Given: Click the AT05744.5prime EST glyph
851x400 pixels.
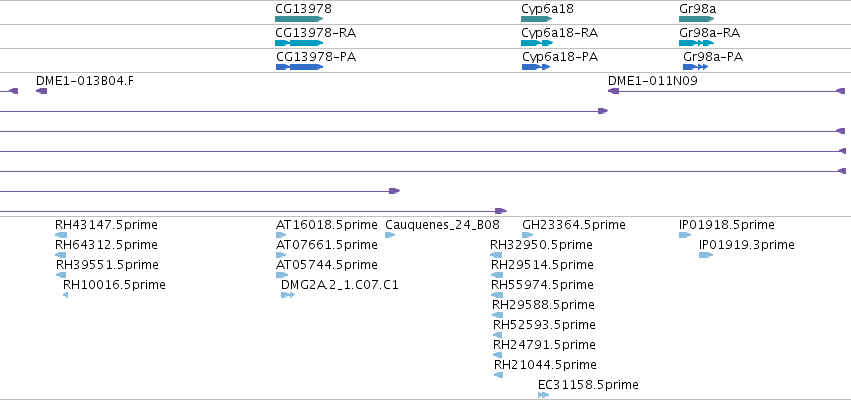Looking at the screenshot, I should click(x=282, y=275).
